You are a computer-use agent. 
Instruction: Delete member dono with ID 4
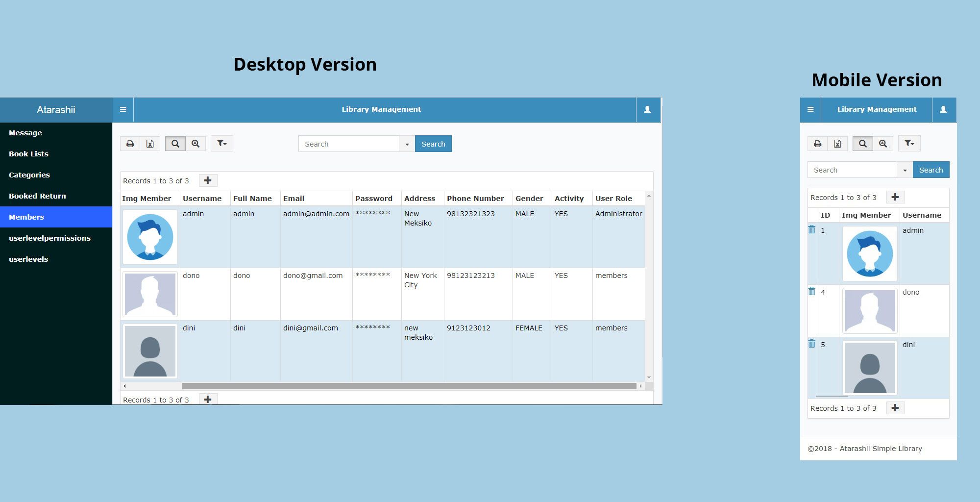pos(812,291)
